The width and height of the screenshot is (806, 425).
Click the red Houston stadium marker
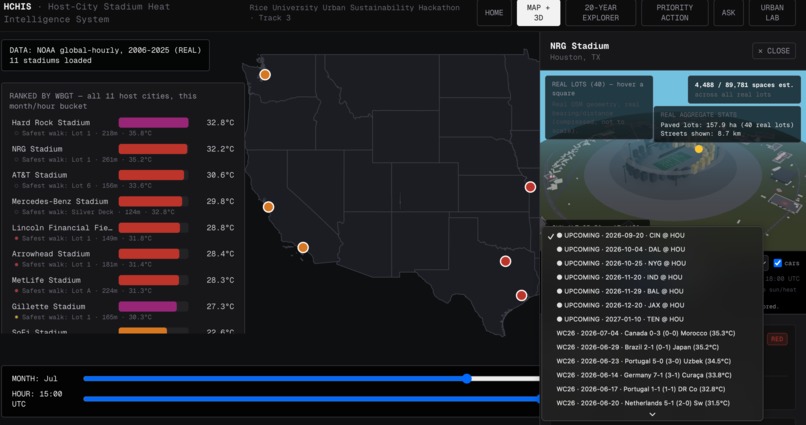click(521, 295)
